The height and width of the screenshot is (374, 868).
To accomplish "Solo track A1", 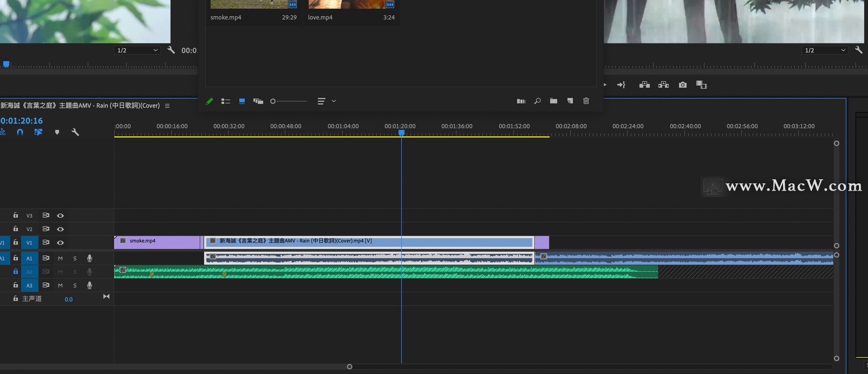I will point(75,258).
